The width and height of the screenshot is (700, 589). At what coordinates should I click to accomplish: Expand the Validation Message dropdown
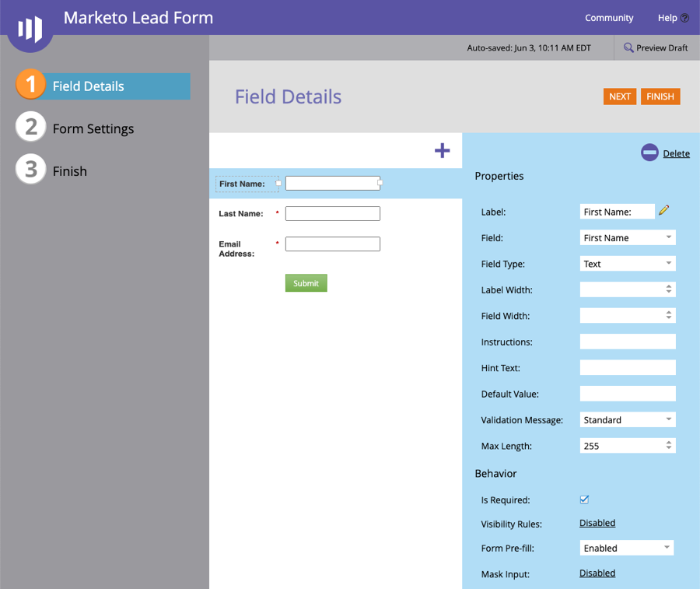pyautogui.click(x=628, y=420)
